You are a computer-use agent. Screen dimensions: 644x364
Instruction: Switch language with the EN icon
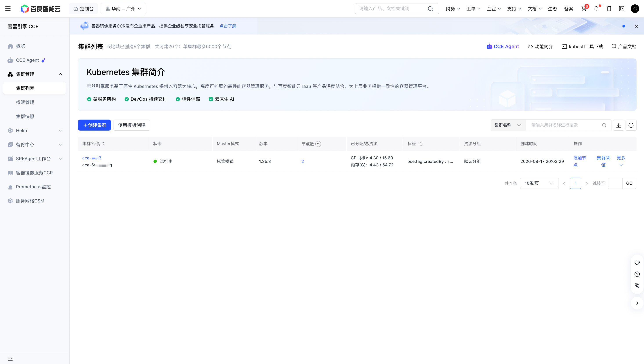pos(622,9)
